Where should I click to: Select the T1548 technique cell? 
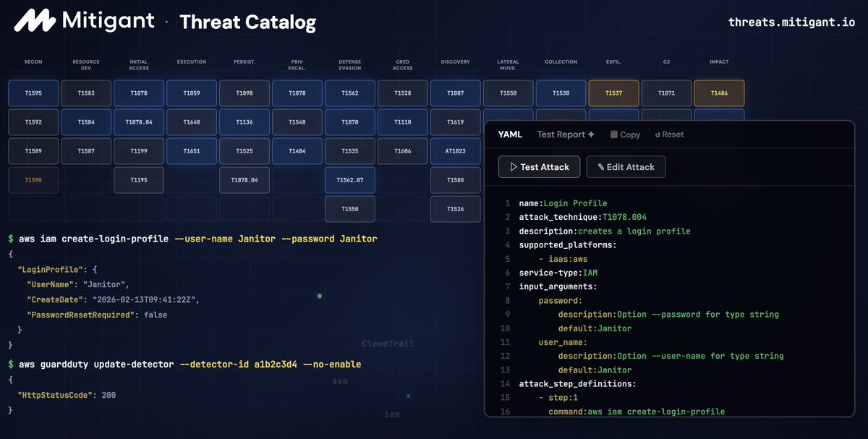tap(297, 122)
